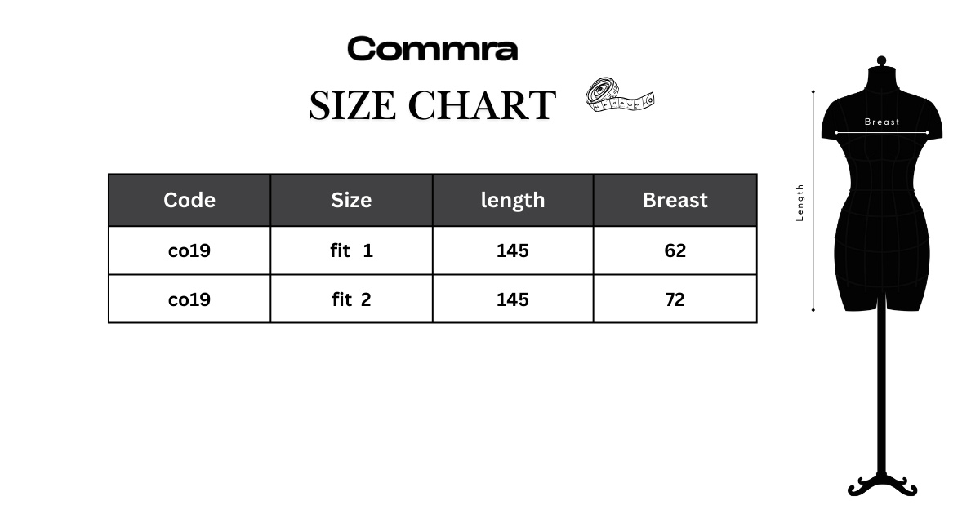Click the co19 code in second row
The height and width of the screenshot is (514, 980).
[189, 299]
